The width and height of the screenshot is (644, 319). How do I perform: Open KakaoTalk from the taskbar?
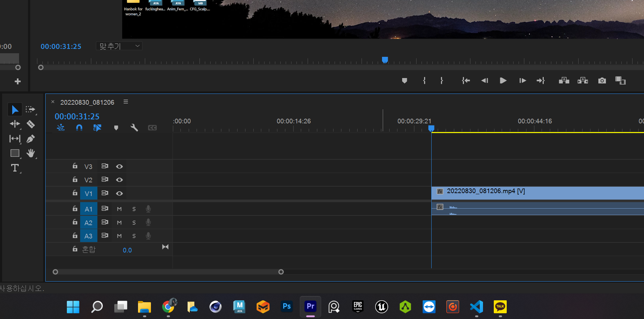click(500, 307)
